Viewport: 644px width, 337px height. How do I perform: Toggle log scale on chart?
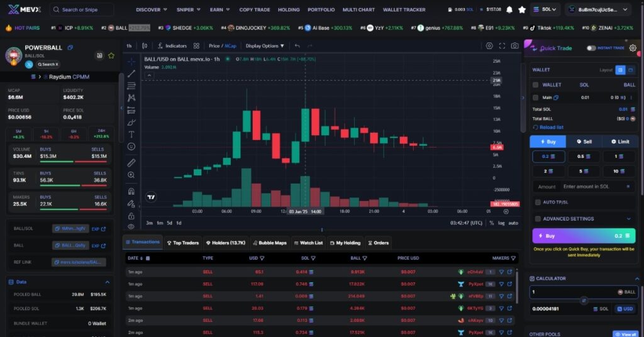pyautogui.click(x=501, y=223)
